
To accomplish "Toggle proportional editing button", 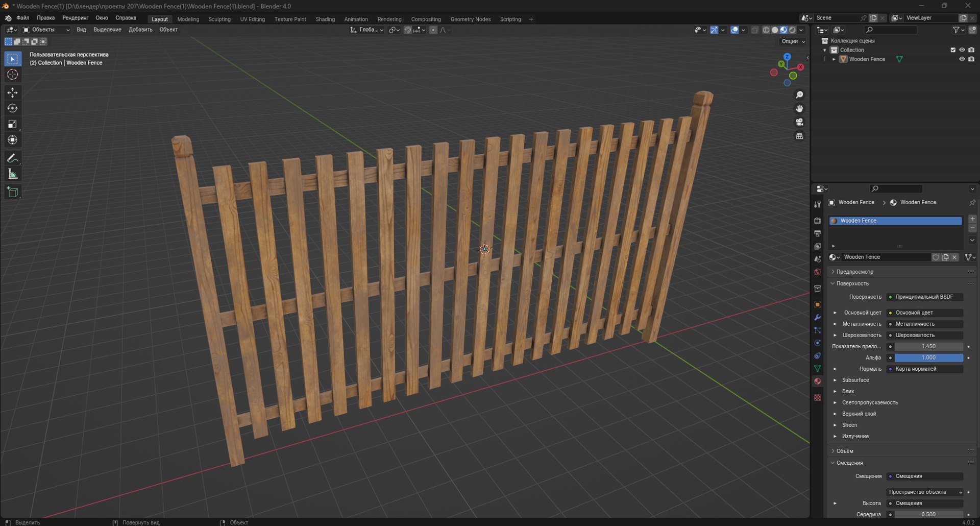I will point(433,30).
